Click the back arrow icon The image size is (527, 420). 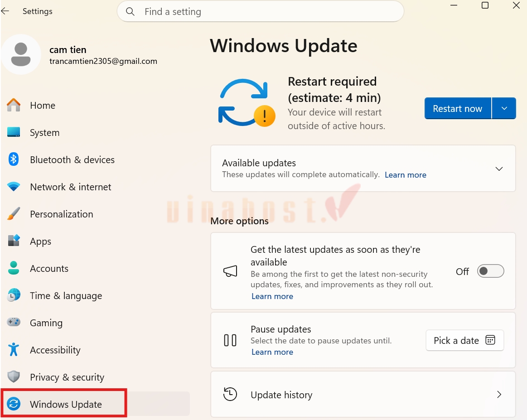5,11
